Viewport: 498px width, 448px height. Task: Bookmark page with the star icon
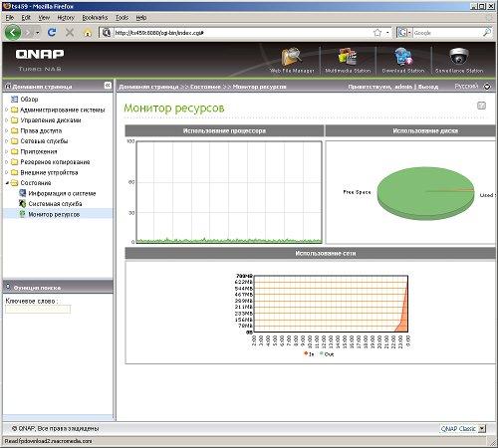point(377,33)
